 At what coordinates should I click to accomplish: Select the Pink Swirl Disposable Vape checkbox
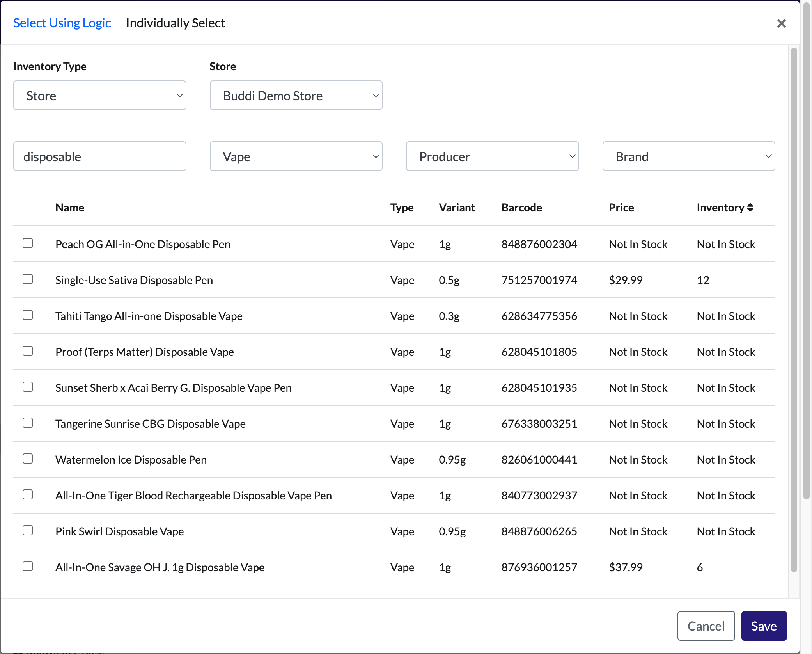coord(28,531)
